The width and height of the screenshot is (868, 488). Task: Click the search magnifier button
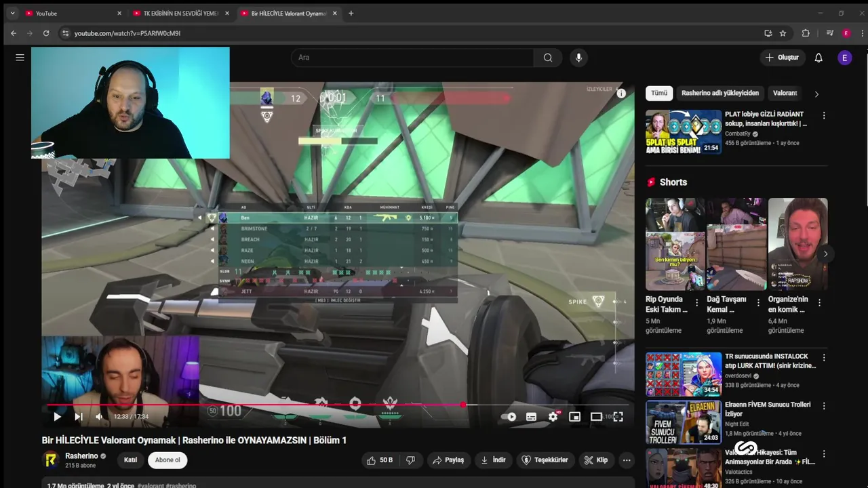click(x=548, y=58)
